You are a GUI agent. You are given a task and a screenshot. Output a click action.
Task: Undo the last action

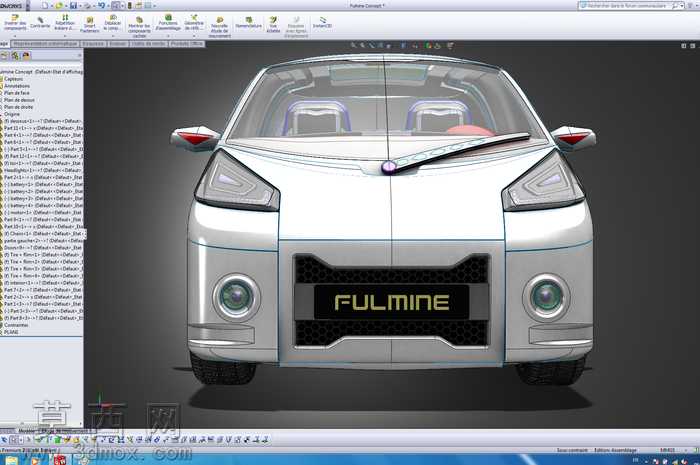click(x=102, y=5)
